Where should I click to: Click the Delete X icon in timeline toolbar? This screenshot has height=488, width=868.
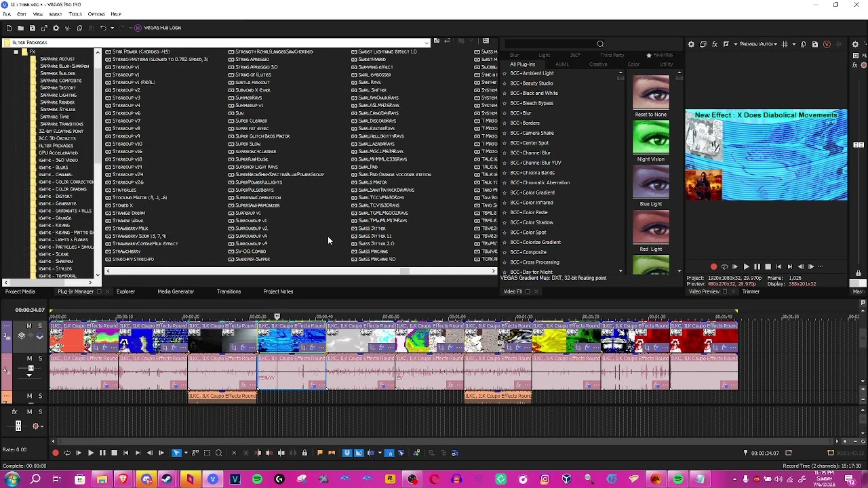234,453
